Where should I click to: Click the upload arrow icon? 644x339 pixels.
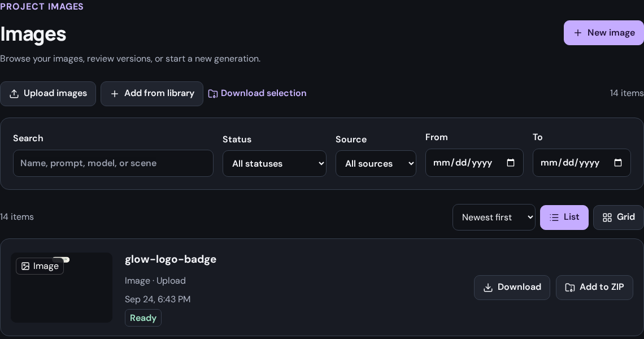coord(14,94)
